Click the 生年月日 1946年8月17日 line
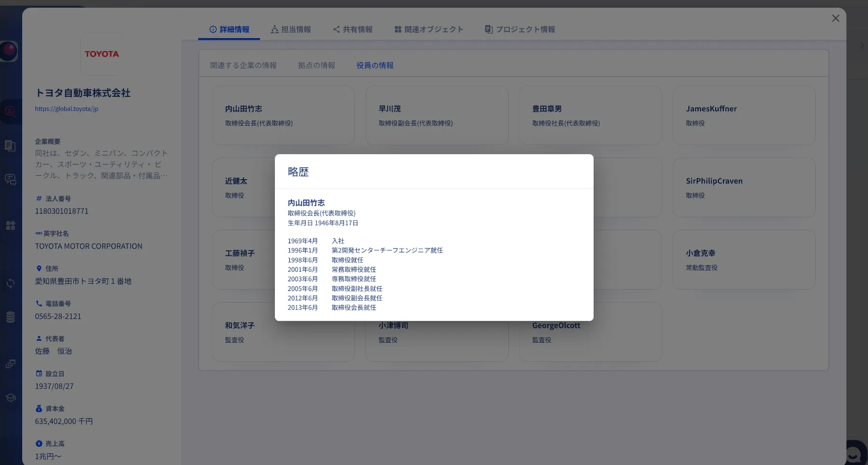The image size is (868, 465). point(323,223)
